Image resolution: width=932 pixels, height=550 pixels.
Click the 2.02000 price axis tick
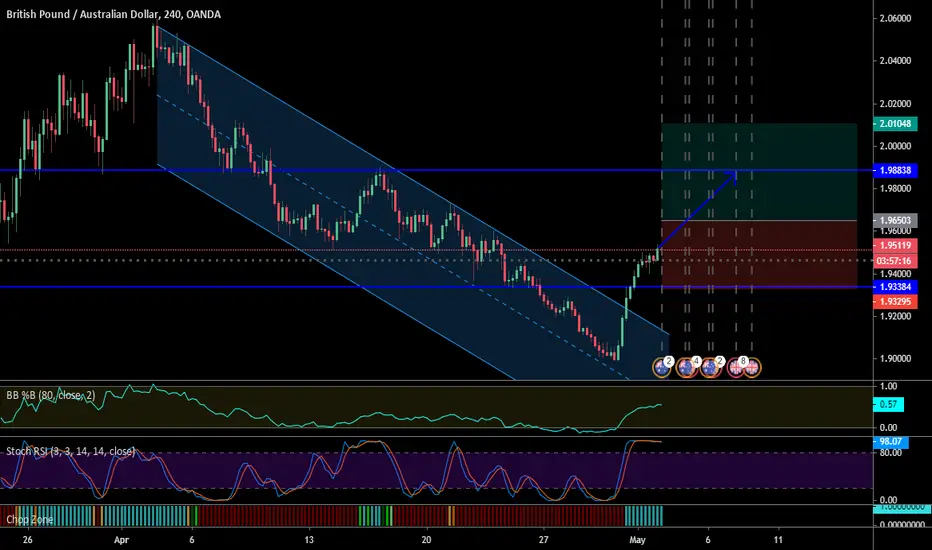click(895, 103)
